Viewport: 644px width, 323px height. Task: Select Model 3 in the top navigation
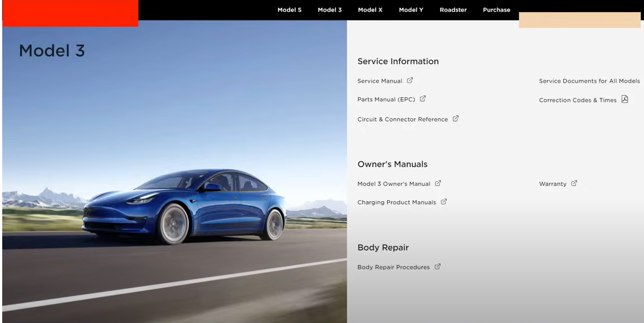pyautogui.click(x=329, y=10)
